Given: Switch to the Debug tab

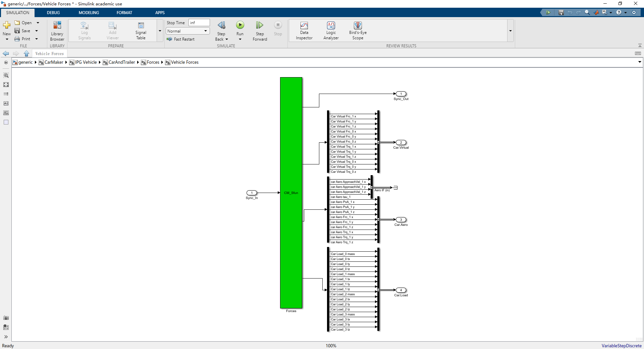Looking at the screenshot, I should tap(53, 13).
